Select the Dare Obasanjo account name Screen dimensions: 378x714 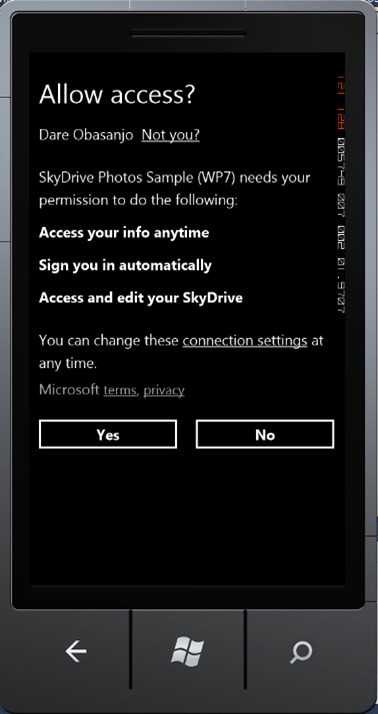pyautogui.click(x=86, y=135)
